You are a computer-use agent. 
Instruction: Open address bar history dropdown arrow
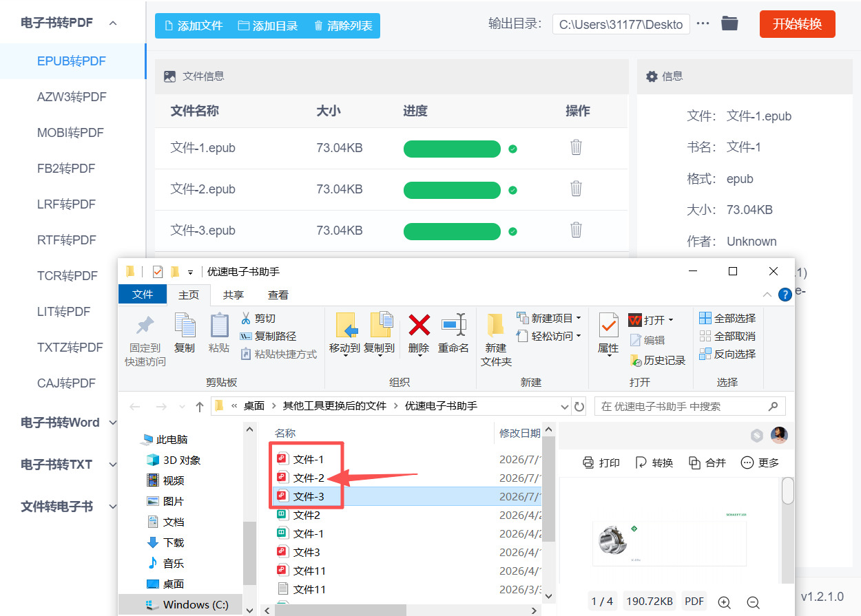tap(565, 406)
